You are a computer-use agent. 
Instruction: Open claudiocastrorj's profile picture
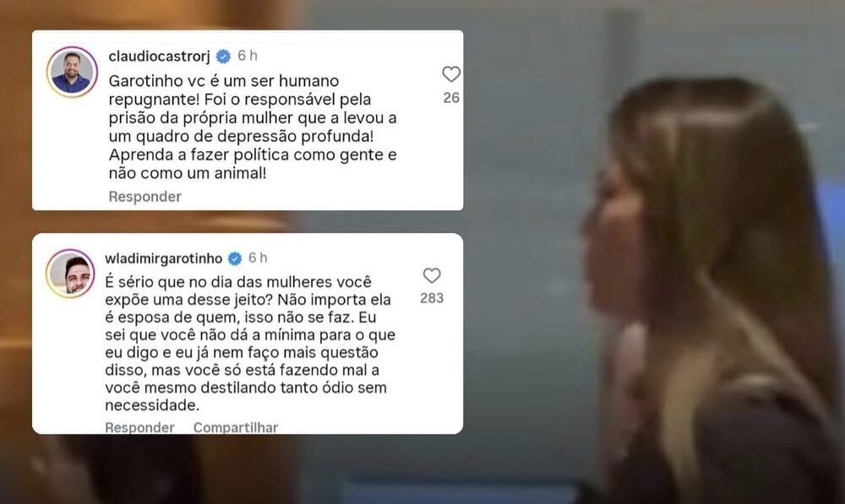pos(72,72)
